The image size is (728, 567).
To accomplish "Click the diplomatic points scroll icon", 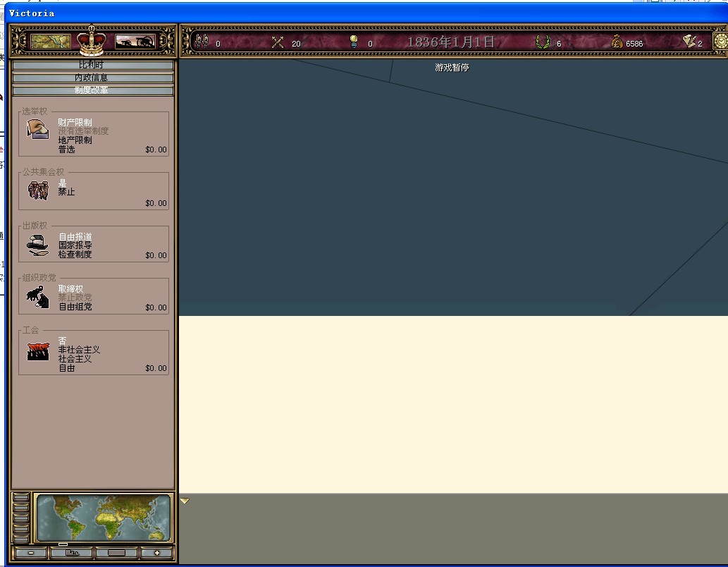I will pos(689,42).
